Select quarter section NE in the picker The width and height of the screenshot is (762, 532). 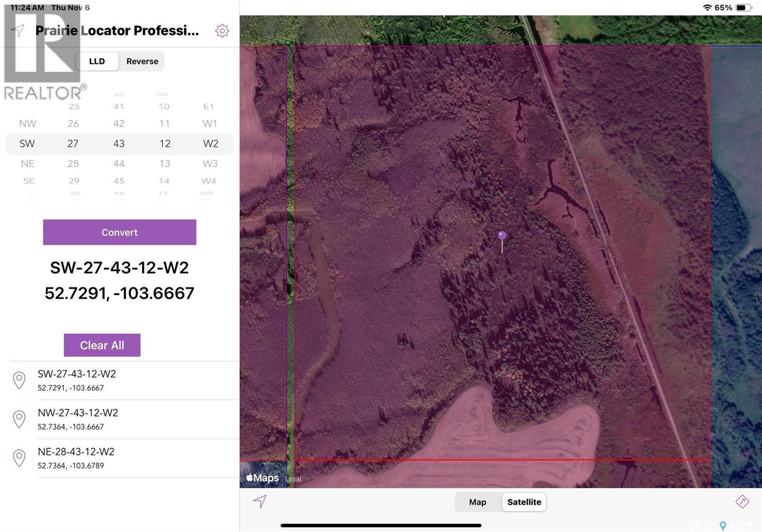point(28,163)
